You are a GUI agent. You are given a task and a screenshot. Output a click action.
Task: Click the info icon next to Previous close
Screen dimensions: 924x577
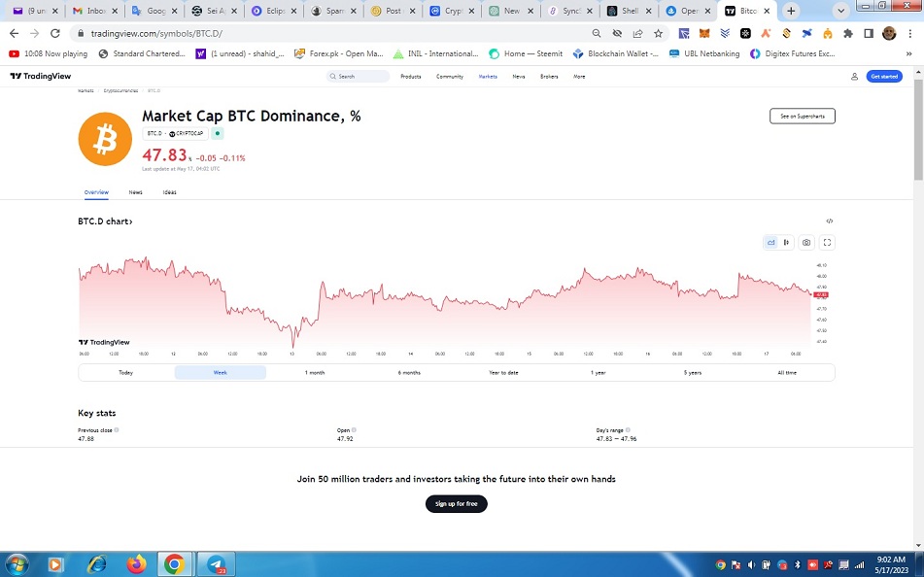click(x=117, y=429)
